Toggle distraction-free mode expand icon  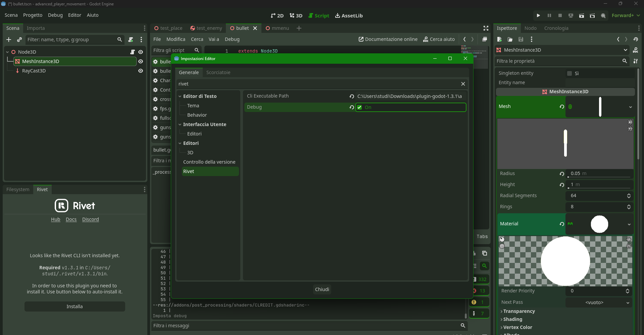point(486,28)
